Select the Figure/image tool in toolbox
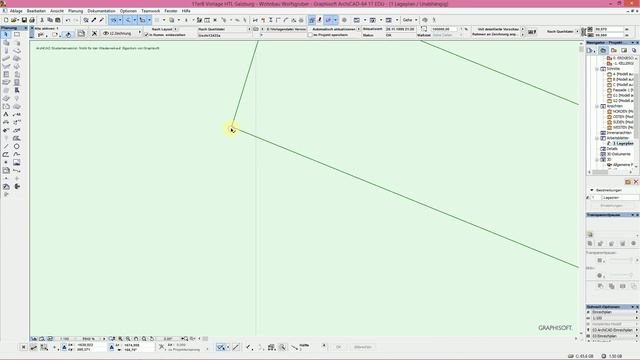This screenshot has width=640, height=360. click(x=17, y=162)
